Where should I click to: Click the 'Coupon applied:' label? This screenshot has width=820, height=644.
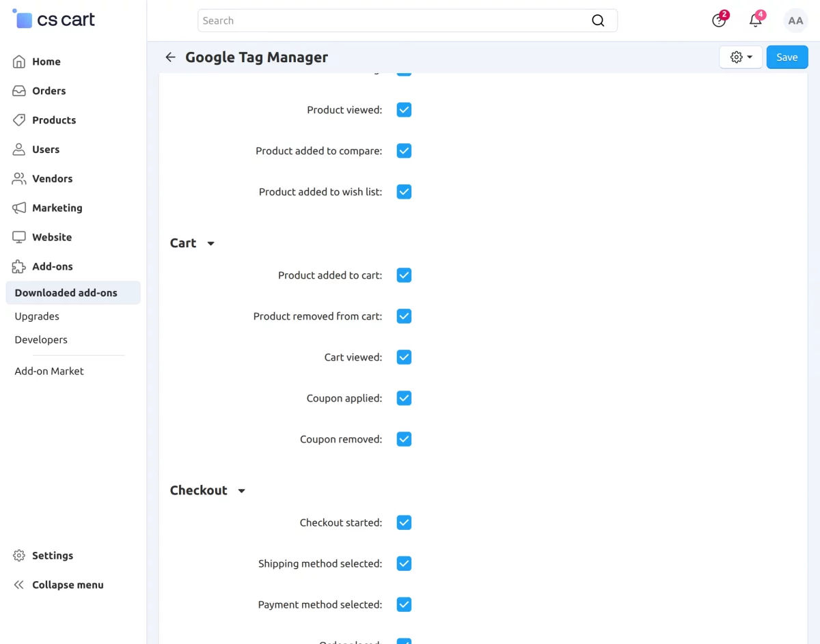point(344,398)
